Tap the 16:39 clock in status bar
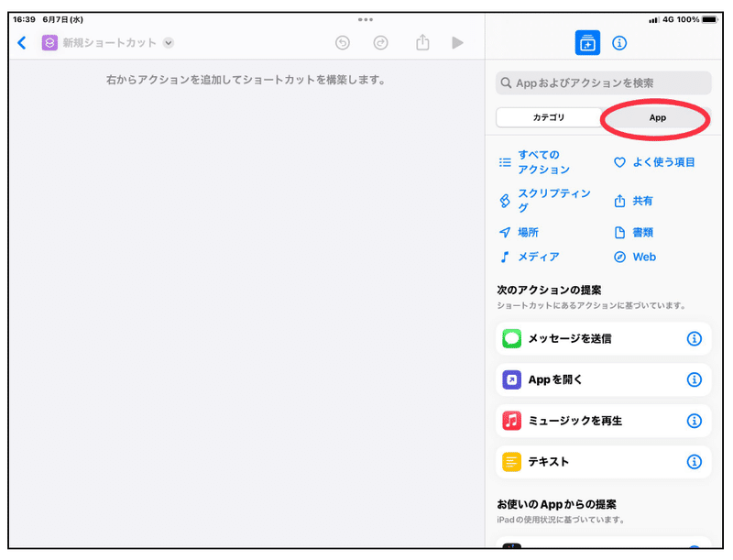This screenshot has height=560, width=733. click(x=25, y=19)
